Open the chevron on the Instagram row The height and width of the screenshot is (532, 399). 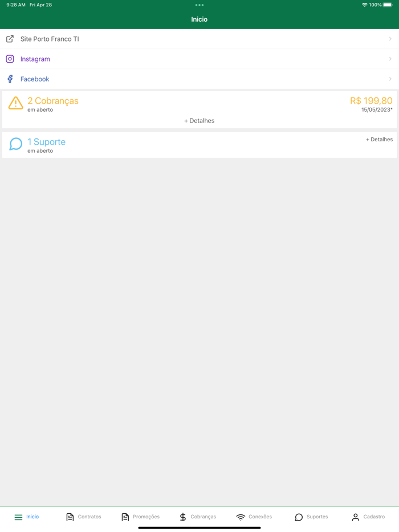[x=390, y=59]
